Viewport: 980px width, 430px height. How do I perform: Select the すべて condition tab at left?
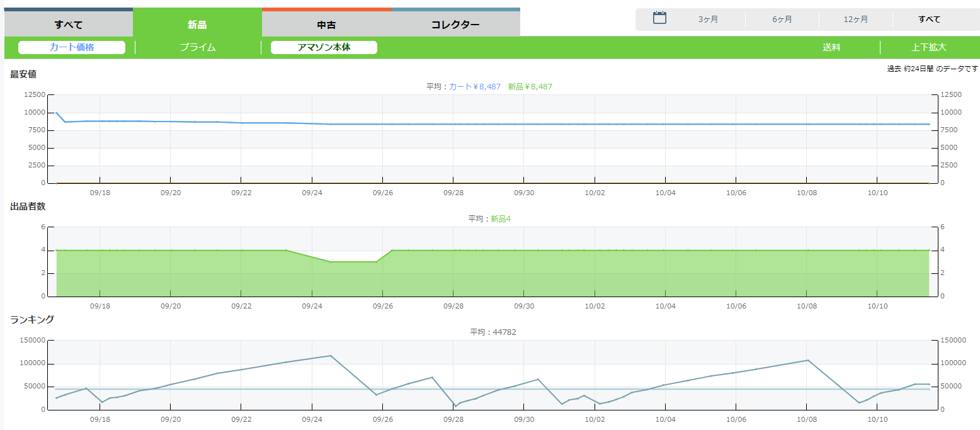point(68,25)
